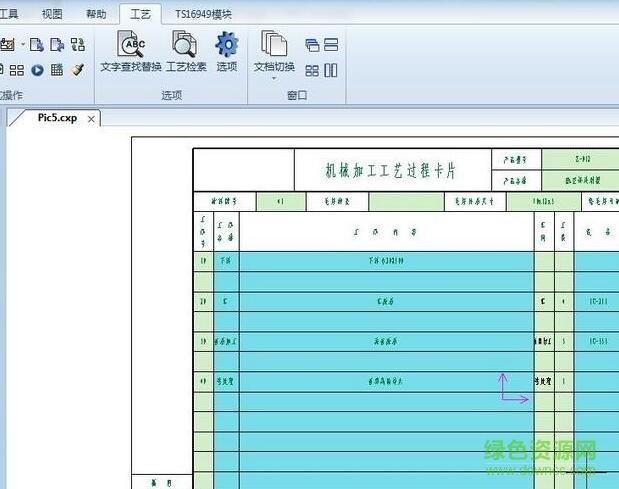Open the 视图 tab
This screenshot has width=619, height=489.
[x=52, y=14]
